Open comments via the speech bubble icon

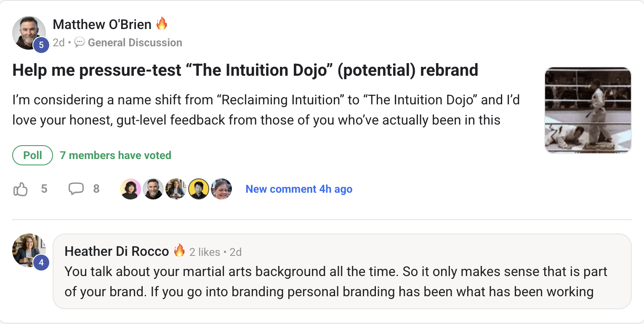tap(76, 189)
